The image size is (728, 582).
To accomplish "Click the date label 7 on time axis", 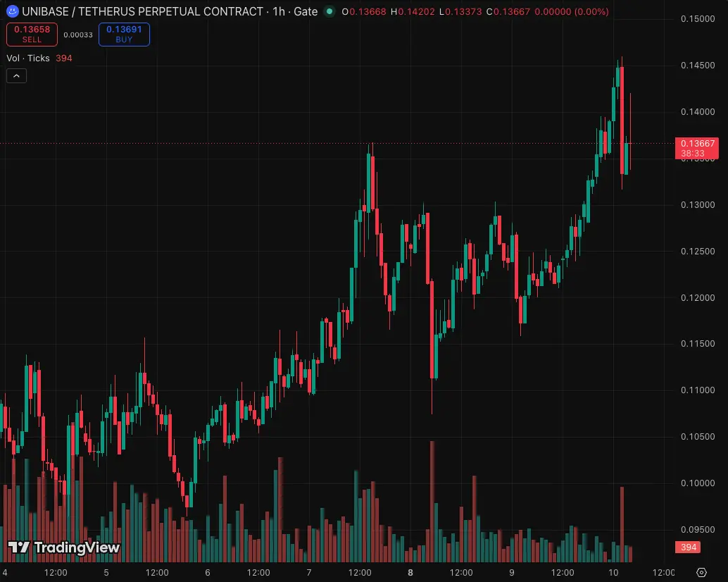I will (x=309, y=572).
